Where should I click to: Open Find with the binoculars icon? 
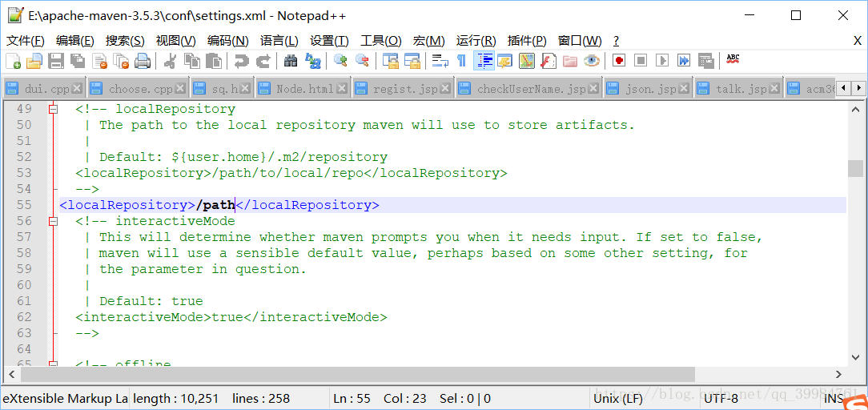point(291,60)
